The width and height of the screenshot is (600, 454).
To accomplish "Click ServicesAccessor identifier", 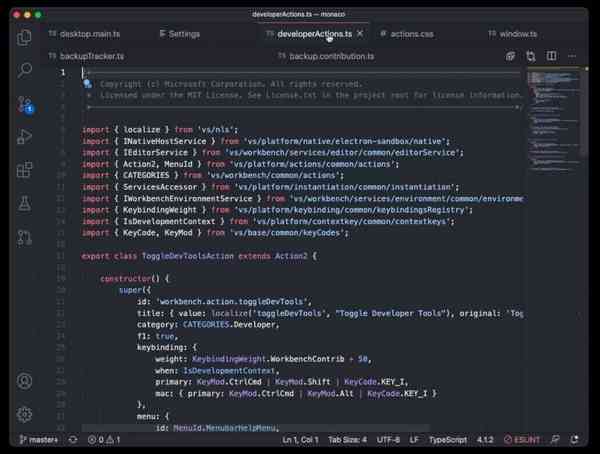I will tap(160, 187).
